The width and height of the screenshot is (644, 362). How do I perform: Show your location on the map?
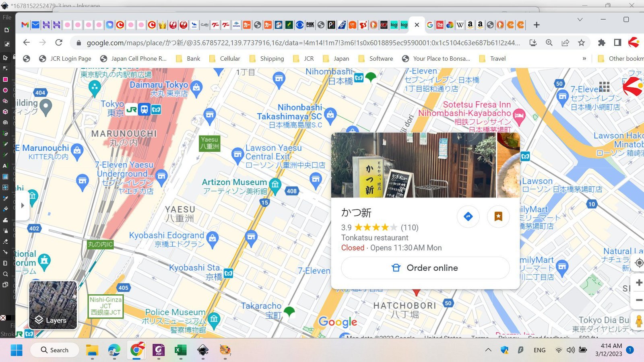pyautogui.click(x=639, y=263)
